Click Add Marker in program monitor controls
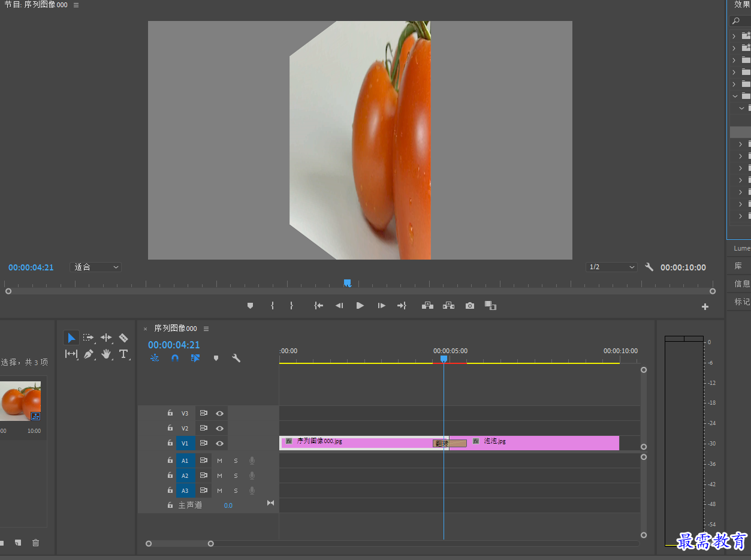The height and width of the screenshot is (560, 751). click(250, 306)
